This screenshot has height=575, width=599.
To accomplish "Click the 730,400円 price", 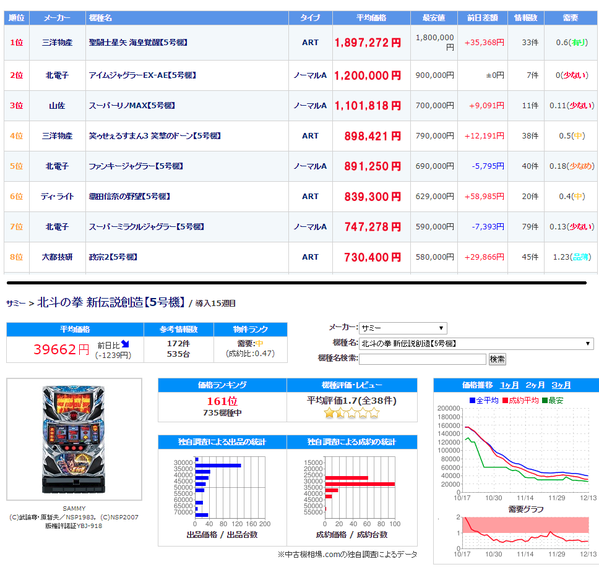I will pos(372,257).
